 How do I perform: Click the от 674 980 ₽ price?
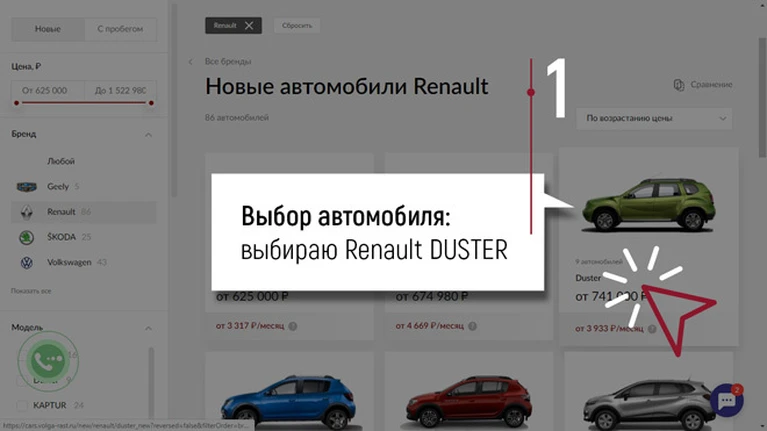click(x=431, y=296)
